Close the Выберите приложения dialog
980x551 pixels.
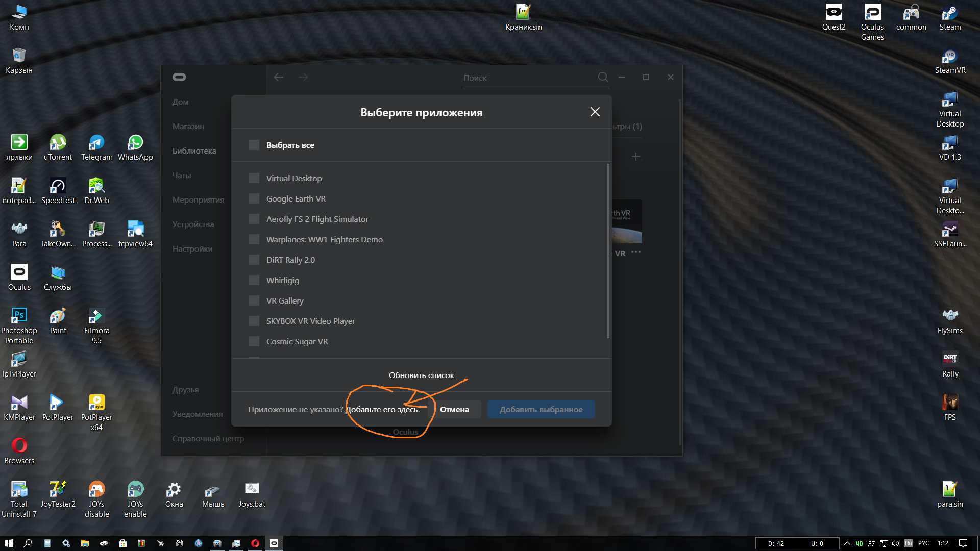(595, 112)
